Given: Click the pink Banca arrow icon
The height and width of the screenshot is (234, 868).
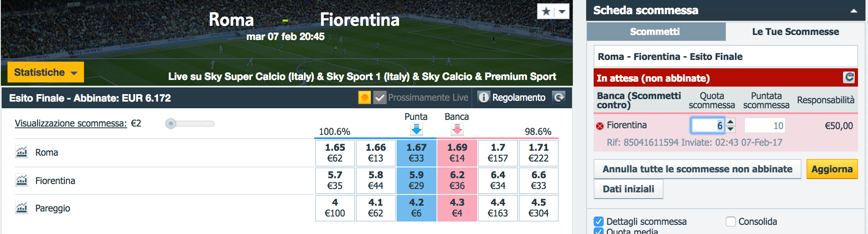Looking at the screenshot, I should (x=457, y=129).
